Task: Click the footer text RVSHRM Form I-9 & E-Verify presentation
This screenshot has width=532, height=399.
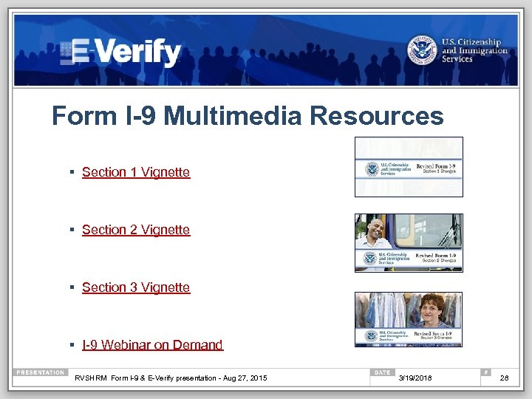Action: click(x=171, y=378)
